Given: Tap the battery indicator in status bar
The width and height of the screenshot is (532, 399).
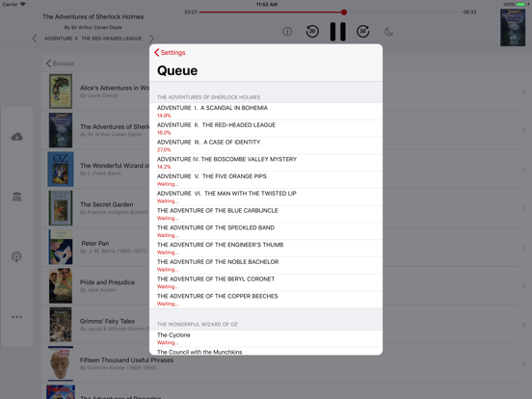Looking at the screenshot, I should [520, 5].
